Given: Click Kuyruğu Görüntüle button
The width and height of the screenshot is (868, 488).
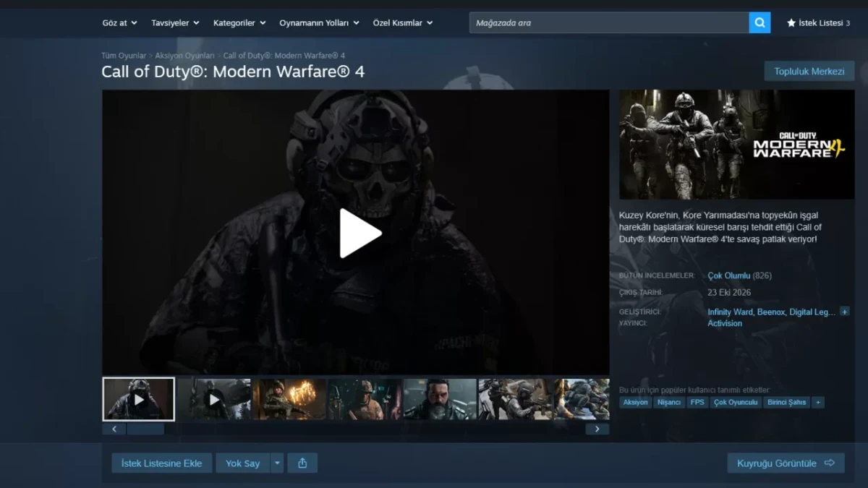Looking at the screenshot, I should (x=786, y=463).
